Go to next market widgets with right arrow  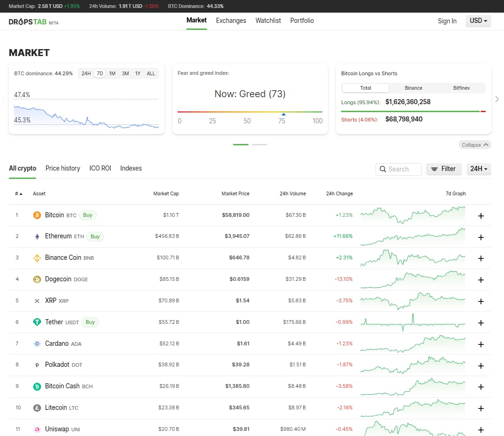click(x=497, y=99)
